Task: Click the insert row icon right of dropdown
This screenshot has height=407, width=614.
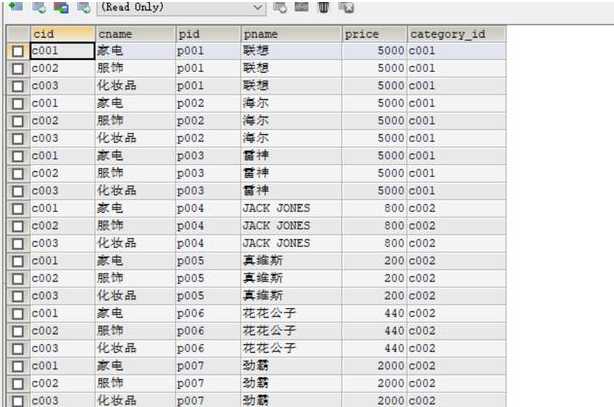Action: 280,7
